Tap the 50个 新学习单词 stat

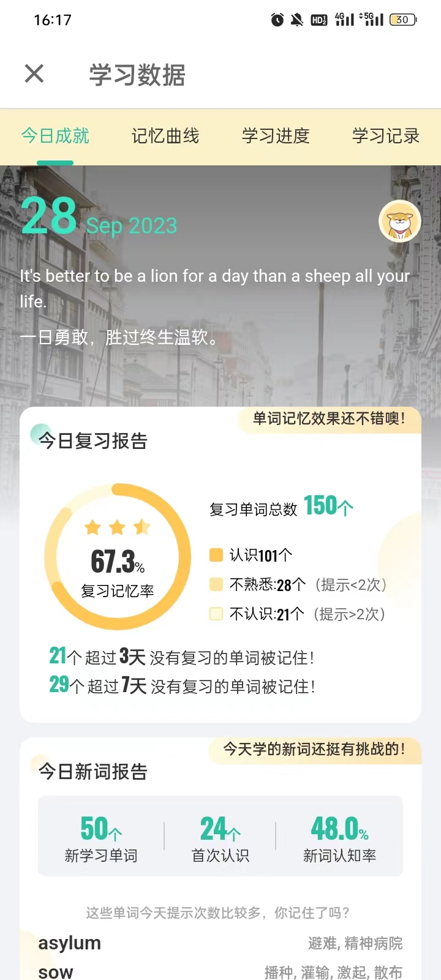click(101, 838)
